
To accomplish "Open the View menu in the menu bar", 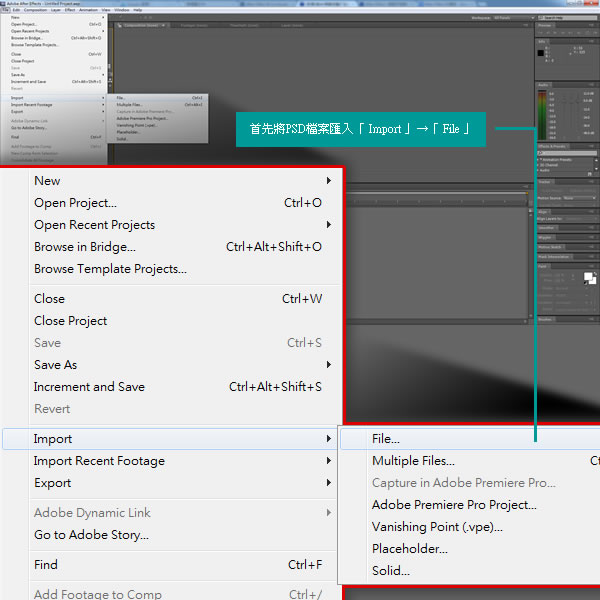I will [106, 10].
